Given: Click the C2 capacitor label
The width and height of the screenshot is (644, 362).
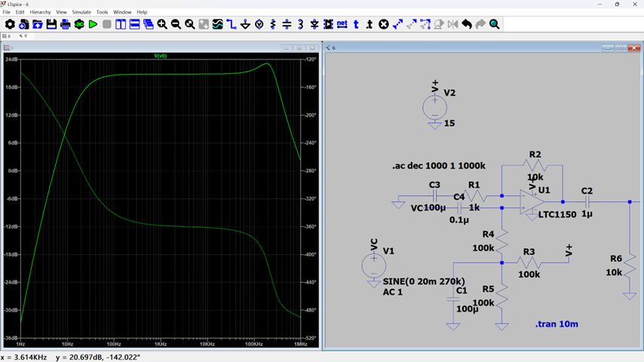Looking at the screenshot, I should pyautogui.click(x=587, y=191).
